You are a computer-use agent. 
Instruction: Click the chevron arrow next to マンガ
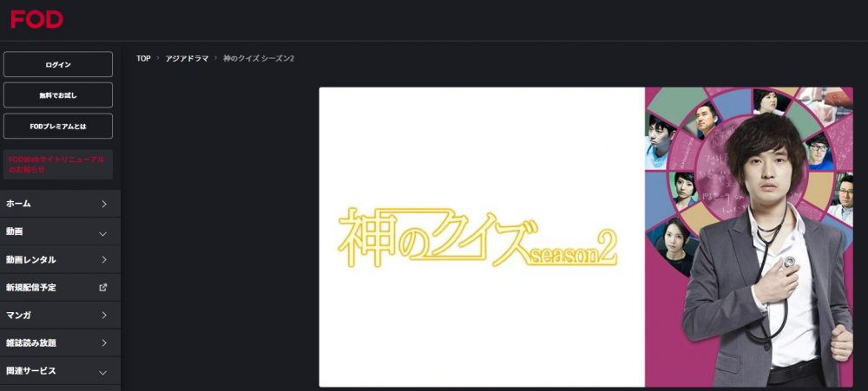(x=103, y=316)
